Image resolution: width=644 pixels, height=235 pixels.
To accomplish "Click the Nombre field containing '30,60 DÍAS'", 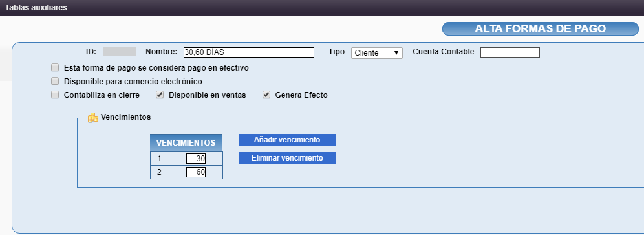I will tap(249, 52).
